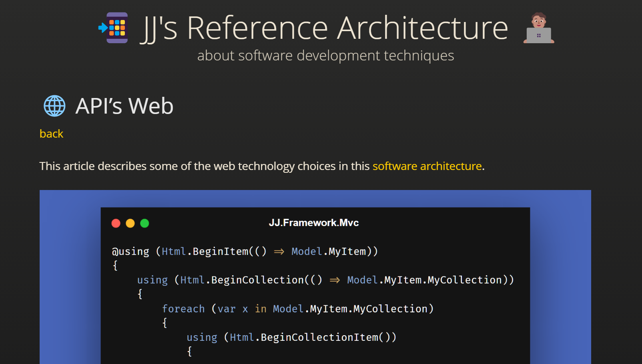This screenshot has width=642, height=364.
Task: Click the using keyword on the BeginCollection line
Action: coord(152,280)
